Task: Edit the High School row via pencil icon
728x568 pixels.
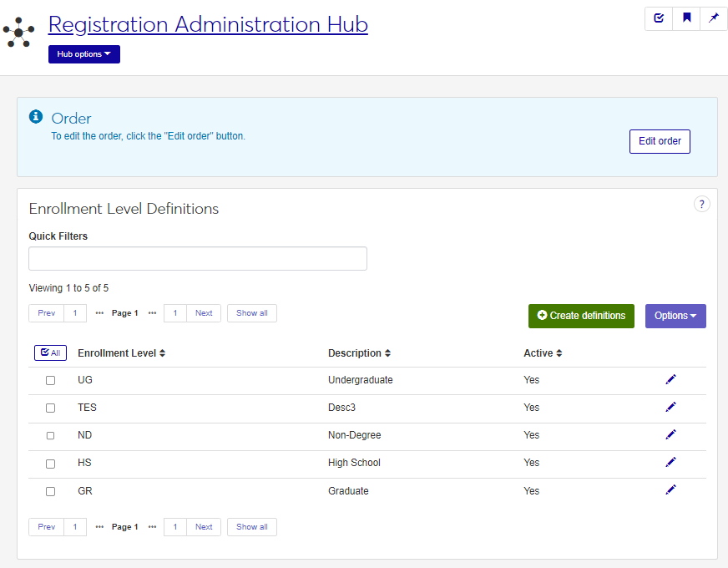Action: 670,462
